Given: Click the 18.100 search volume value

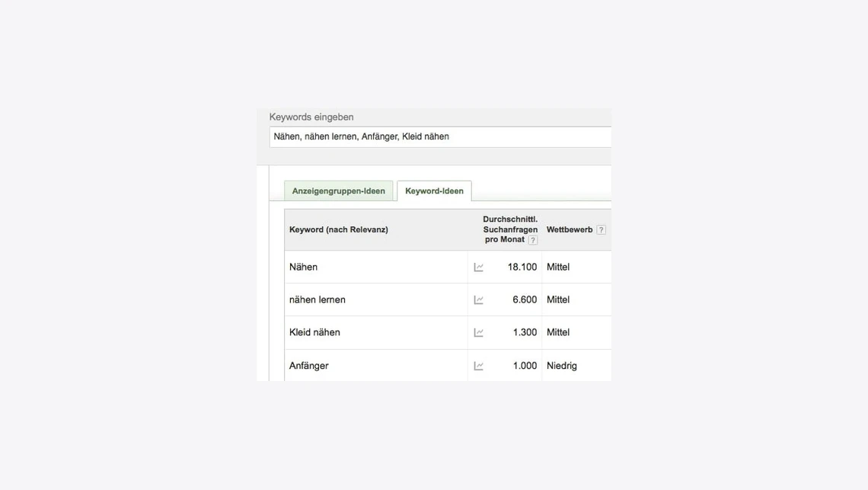Looking at the screenshot, I should (x=522, y=267).
